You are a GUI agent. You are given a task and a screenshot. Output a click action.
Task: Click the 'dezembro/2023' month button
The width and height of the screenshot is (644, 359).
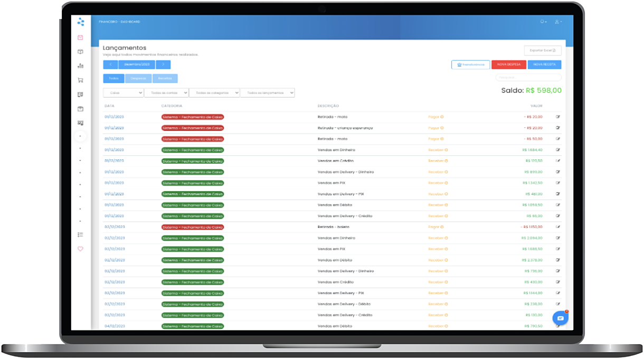tap(137, 64)
